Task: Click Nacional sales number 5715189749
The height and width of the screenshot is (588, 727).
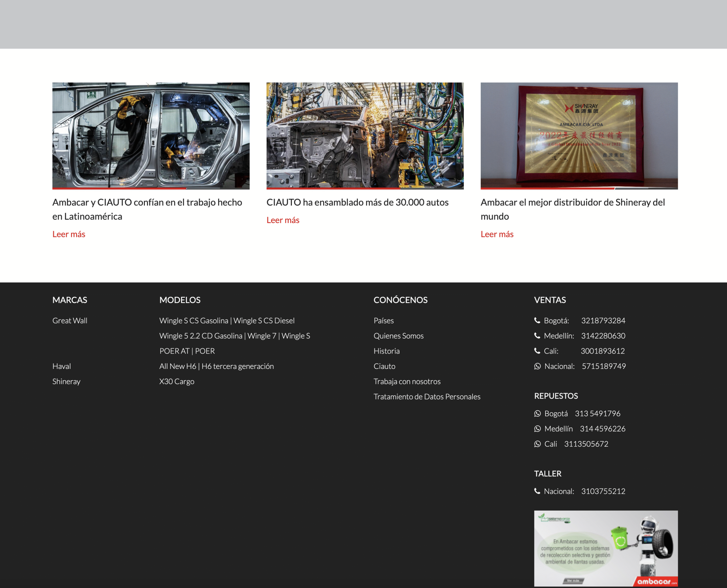Action: pyautogui.click(x=604, y=366)
